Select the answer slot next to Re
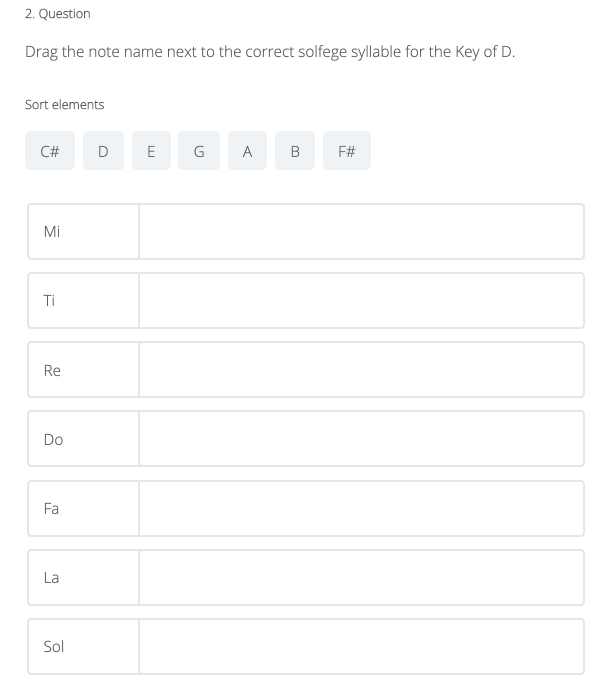The image size is (606, 693). point(361,370)
